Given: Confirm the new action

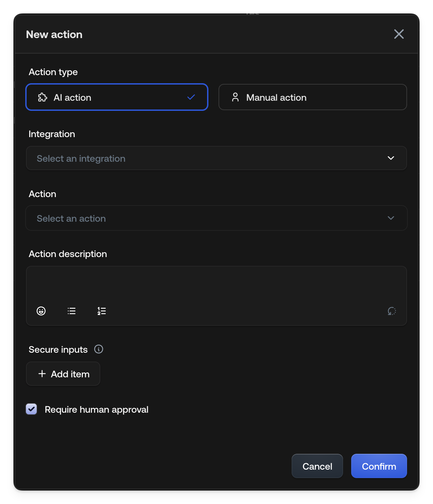Looking at the screenshot, I should 379,466.
